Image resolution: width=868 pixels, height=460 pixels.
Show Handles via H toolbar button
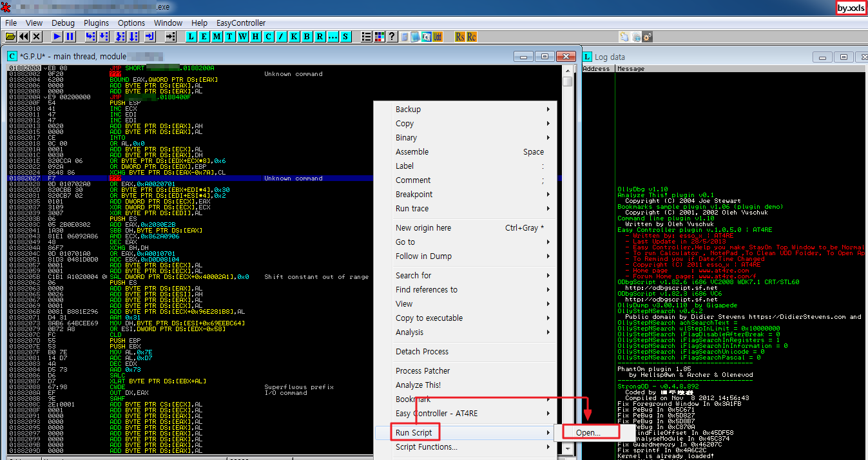[x=255, y=37]
